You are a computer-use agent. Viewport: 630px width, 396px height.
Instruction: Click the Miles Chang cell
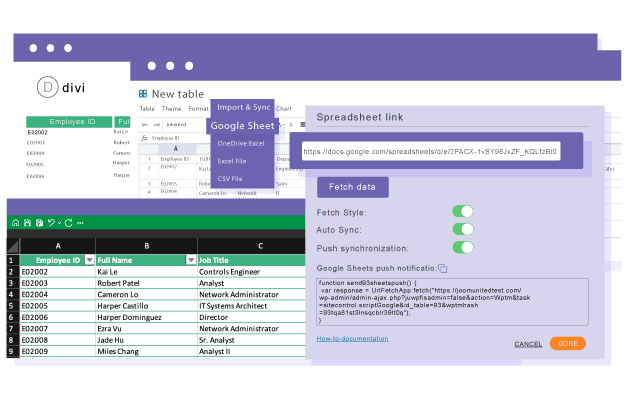pos(147,351)
